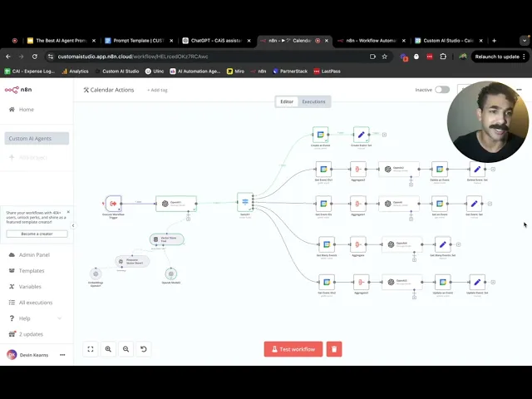This screenshot has height=399, width=532.
Task: Open the Pinecone Vector Store node
Action: (132, 261)
